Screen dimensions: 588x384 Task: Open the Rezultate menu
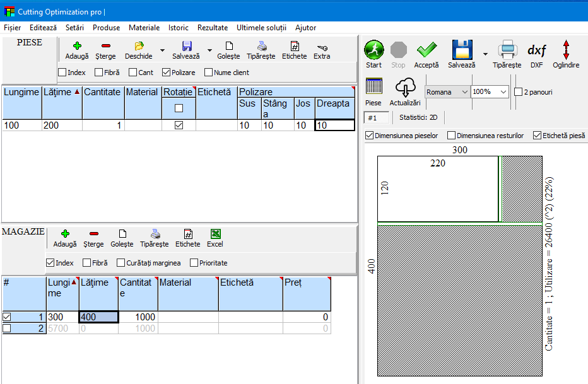(213, 28)
